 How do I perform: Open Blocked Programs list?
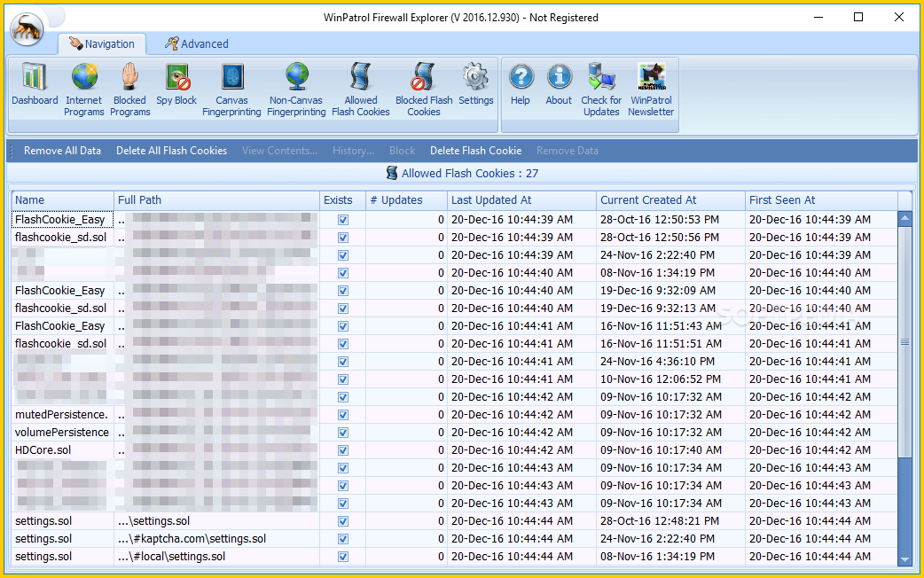(x=129, y=90)
